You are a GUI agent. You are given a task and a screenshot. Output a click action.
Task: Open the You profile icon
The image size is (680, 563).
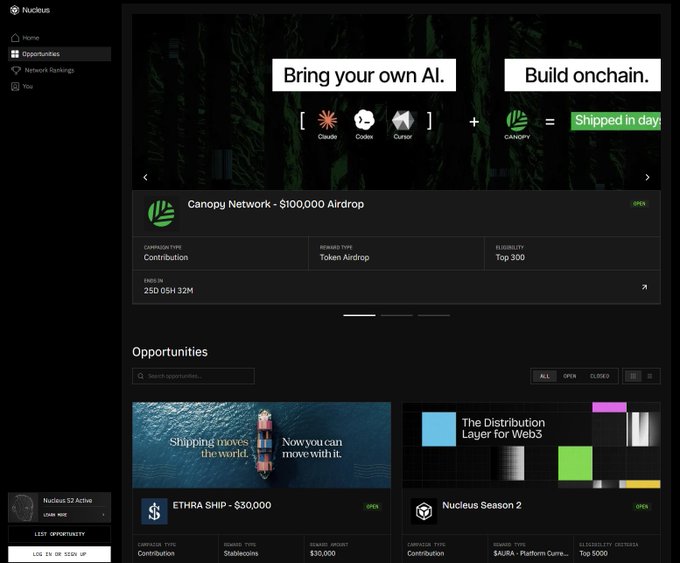tap(15, 86)
